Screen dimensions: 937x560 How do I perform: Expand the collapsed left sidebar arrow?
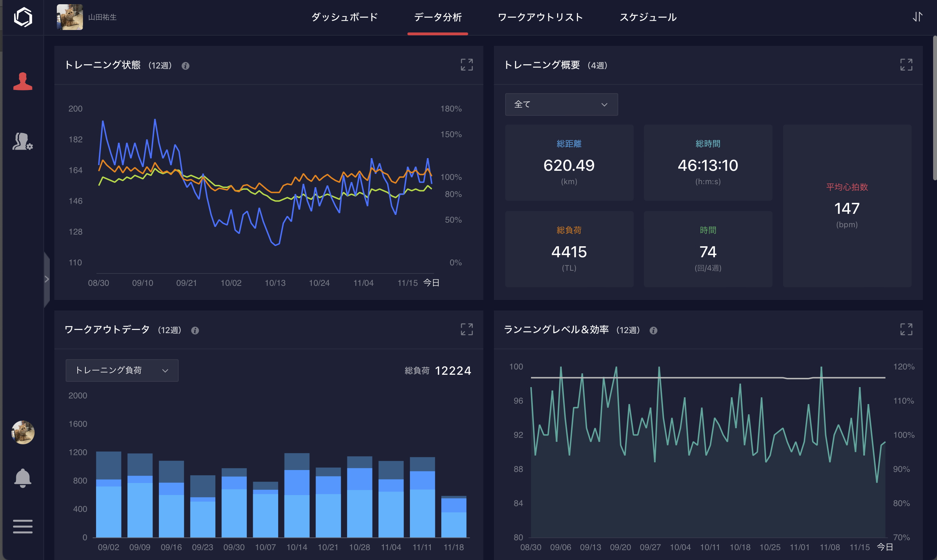click(x=47, y=279)
